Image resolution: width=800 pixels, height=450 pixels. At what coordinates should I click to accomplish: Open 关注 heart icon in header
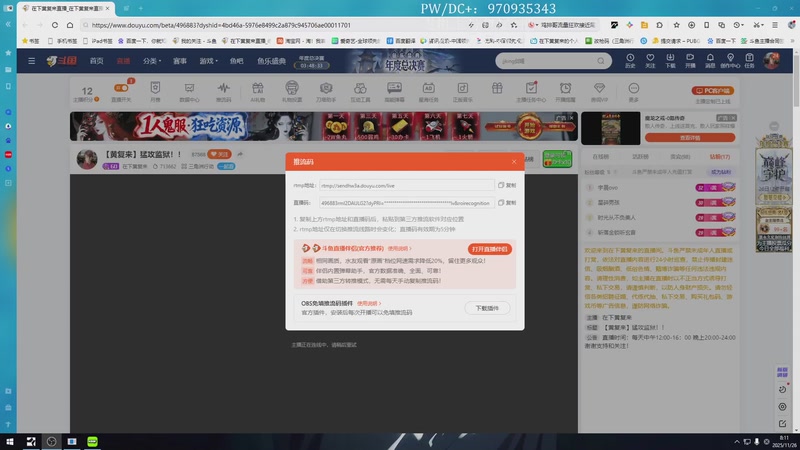pos(650,61)
